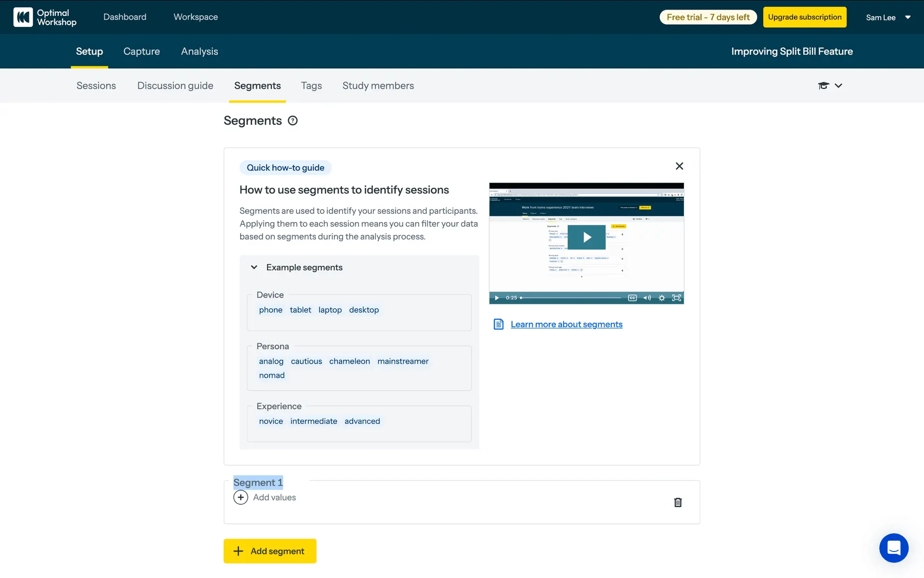Screen dimensions: 924x578
Task: Enter fullscreen on the how-to video
Action: 676,298
